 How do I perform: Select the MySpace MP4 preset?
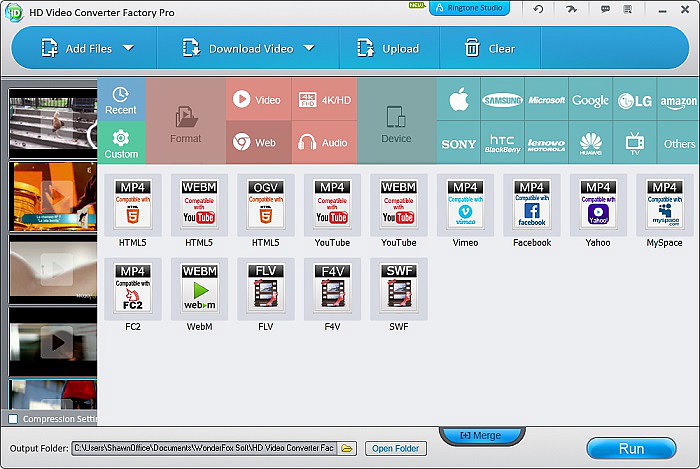tap(663, 206)
